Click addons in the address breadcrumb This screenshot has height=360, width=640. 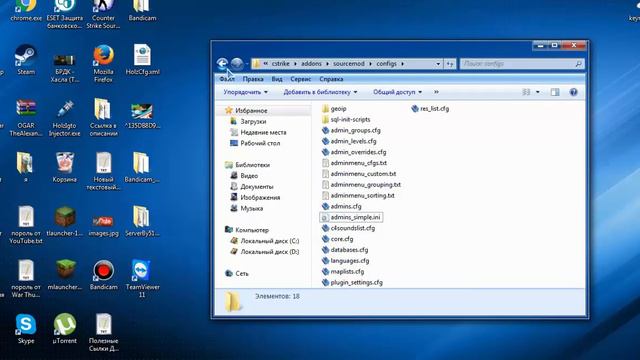(311, 64)
